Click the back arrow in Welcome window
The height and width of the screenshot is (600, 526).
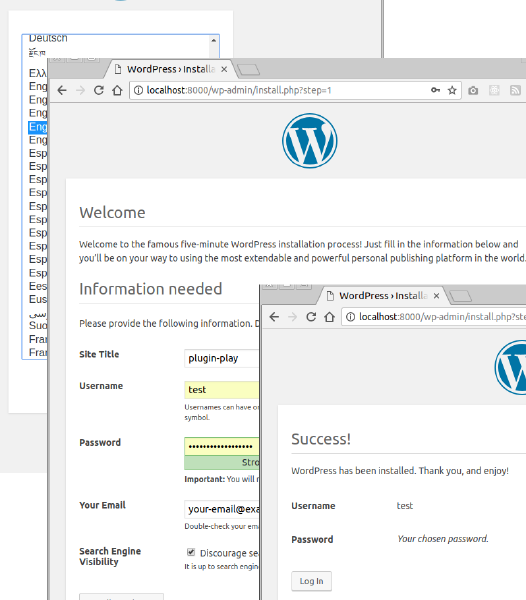pyautogui.click(x=62, y=90)
